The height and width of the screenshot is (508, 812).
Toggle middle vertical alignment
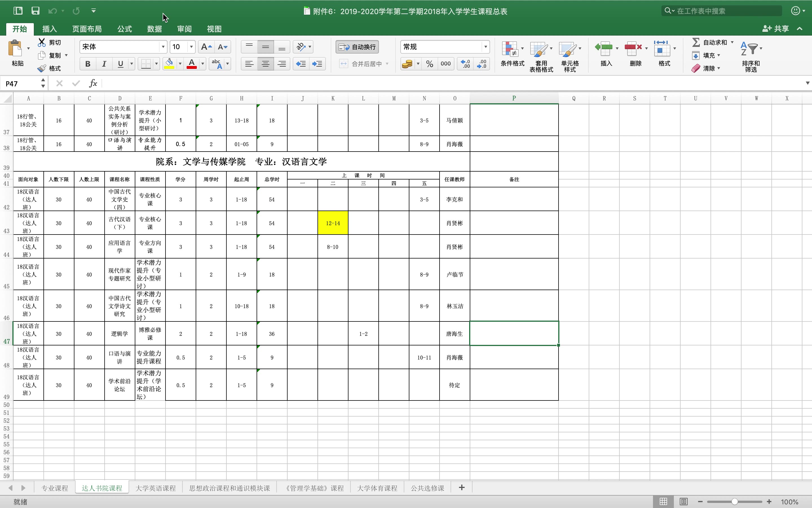point(265,47)
